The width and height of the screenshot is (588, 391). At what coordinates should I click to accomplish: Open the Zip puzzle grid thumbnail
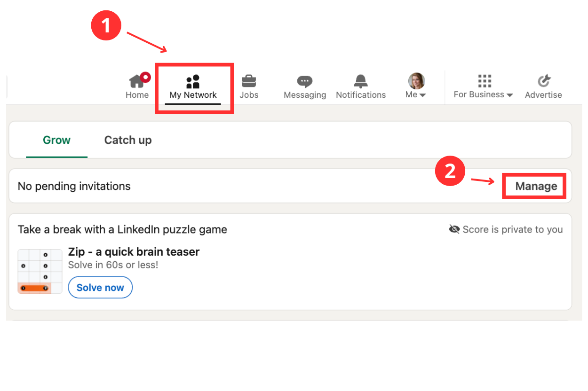(40, 272)
